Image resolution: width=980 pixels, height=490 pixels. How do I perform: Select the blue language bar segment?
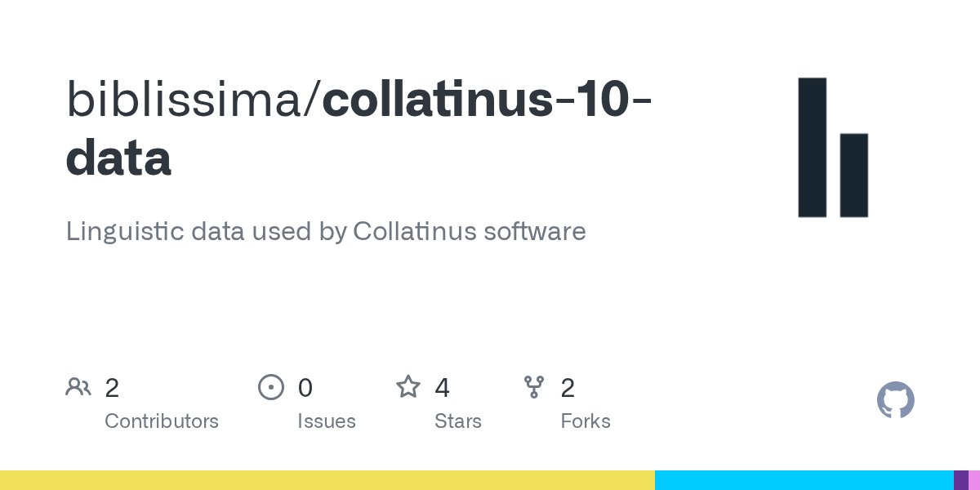point(804,480)
